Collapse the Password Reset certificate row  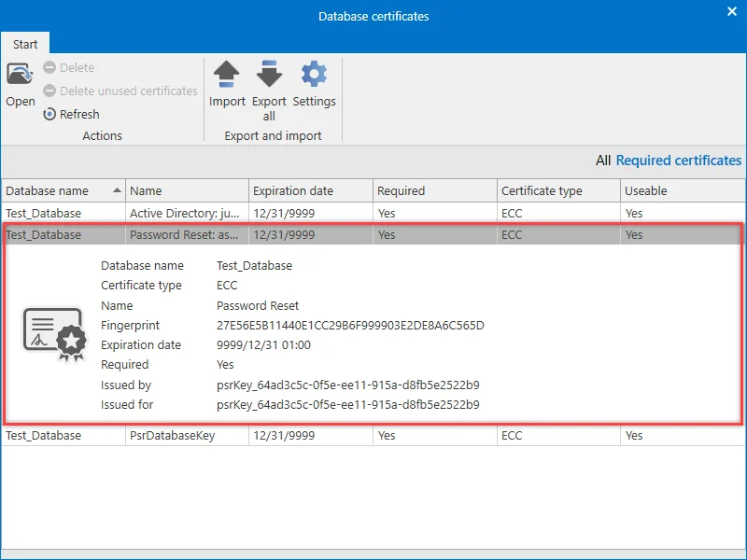click(373, 235)
